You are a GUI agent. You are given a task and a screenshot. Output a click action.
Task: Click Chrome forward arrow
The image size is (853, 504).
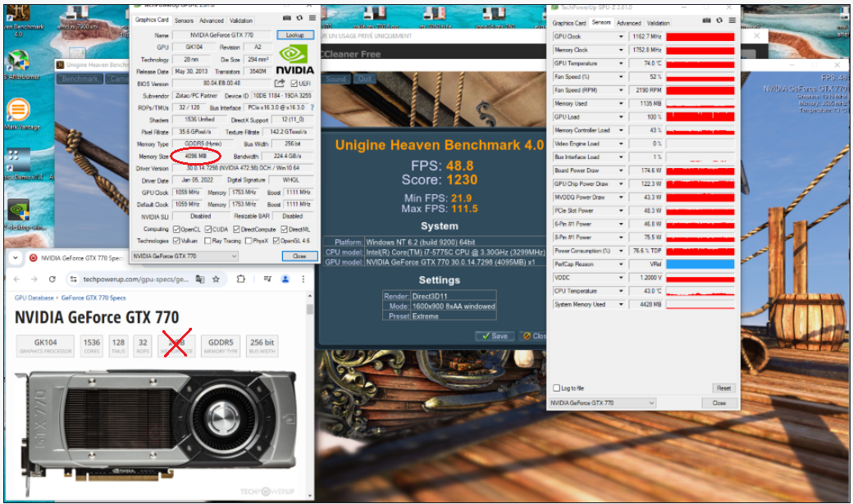[34, 279]
